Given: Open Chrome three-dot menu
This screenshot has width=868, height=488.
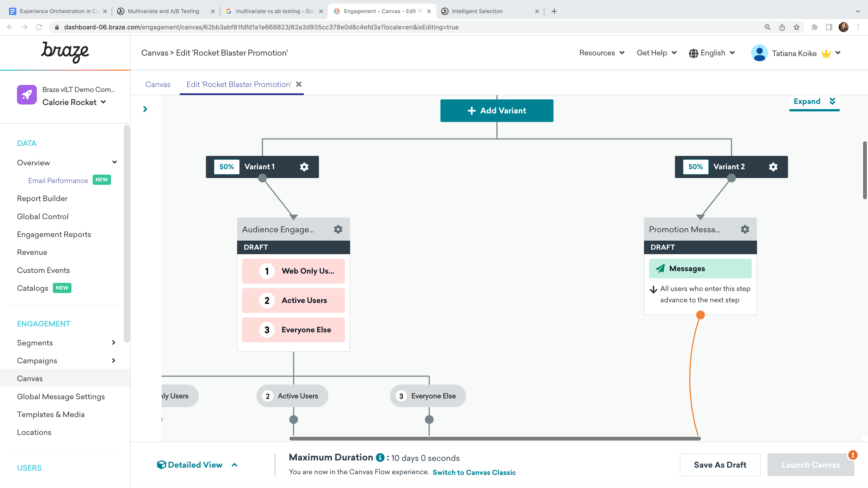Looking at the screenshot, I should [858, 27].
